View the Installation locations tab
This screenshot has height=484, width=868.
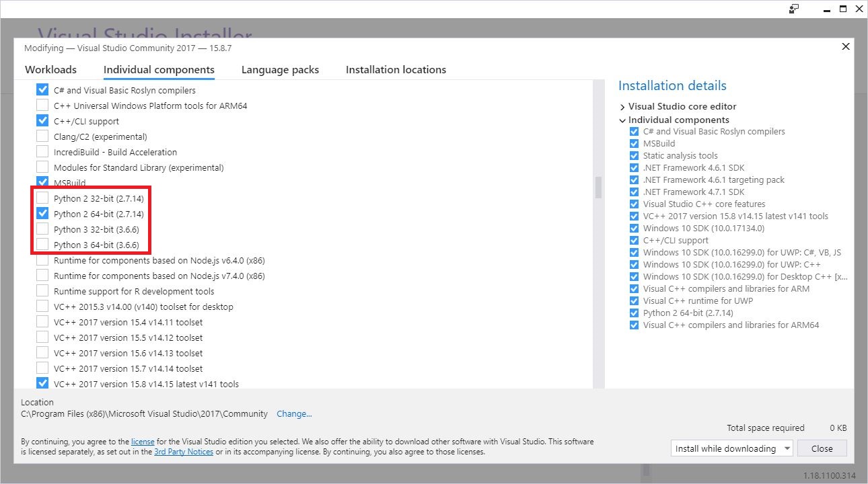(x=396, y=69)
